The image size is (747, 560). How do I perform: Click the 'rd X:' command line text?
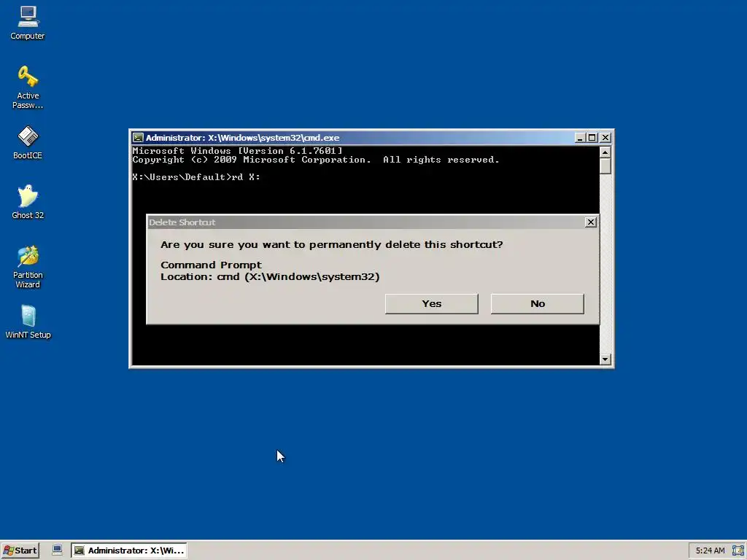pos(246,177)
